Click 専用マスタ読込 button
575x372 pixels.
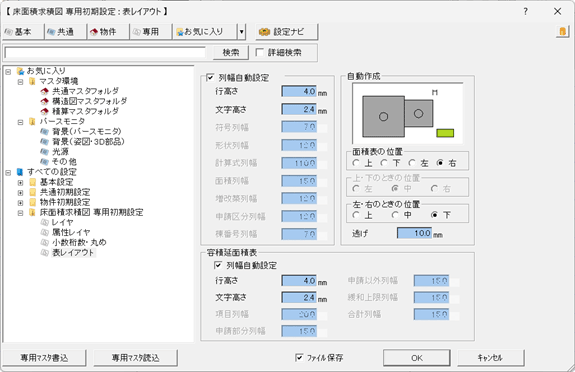coord(135,358)
